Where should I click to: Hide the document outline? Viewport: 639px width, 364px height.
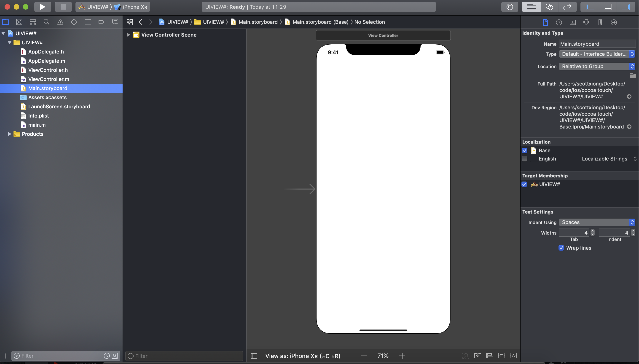(x=254, y=356)
